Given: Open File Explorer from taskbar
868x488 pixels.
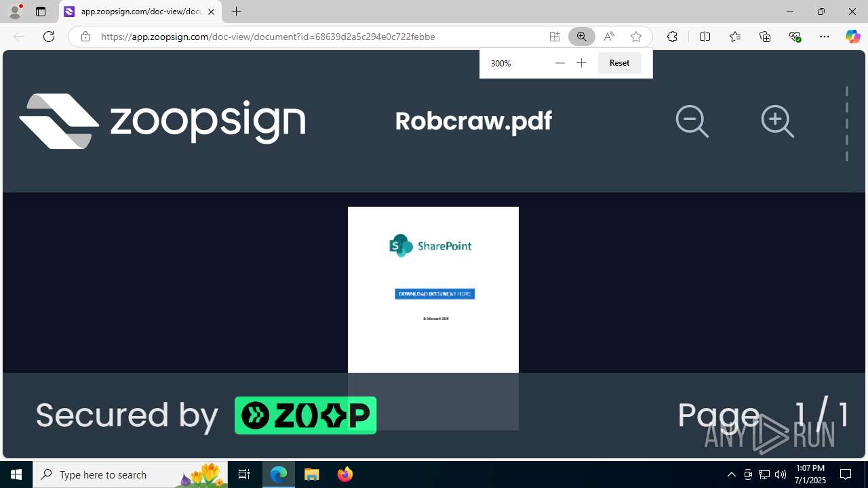Looking at the screenshot, I should tap(312, 474).
